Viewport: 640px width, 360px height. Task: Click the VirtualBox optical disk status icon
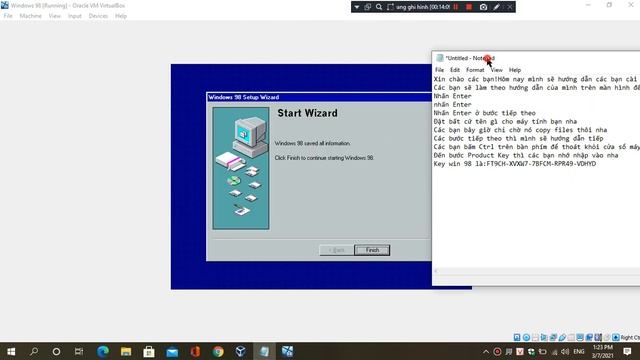pos(526,337)
